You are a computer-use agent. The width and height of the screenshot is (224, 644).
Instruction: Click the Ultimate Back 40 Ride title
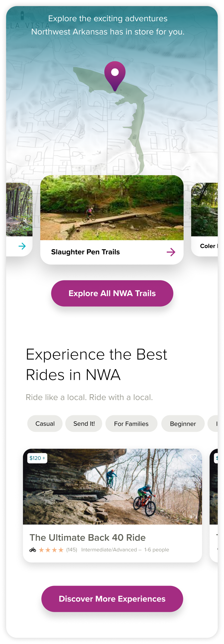point(87,537)
